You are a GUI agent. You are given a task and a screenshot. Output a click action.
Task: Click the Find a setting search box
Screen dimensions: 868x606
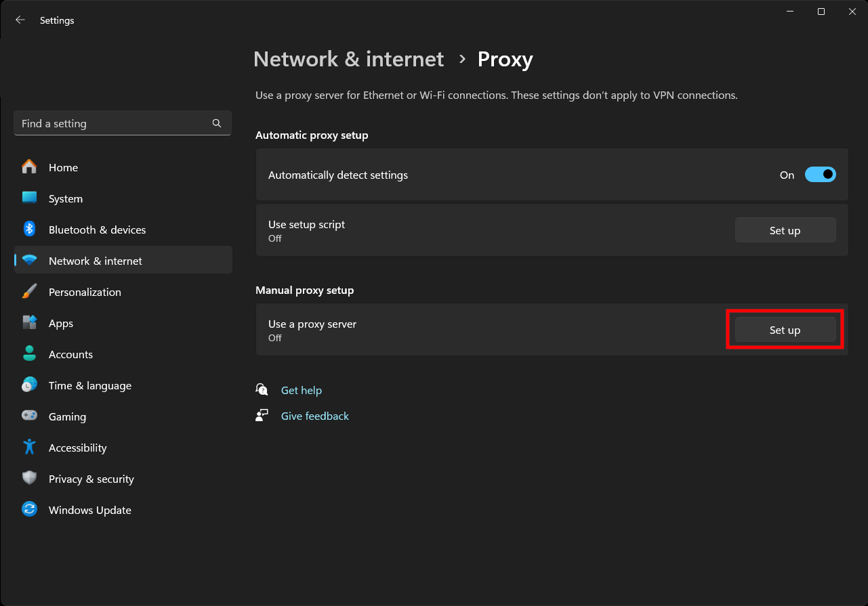coord(112,123)
